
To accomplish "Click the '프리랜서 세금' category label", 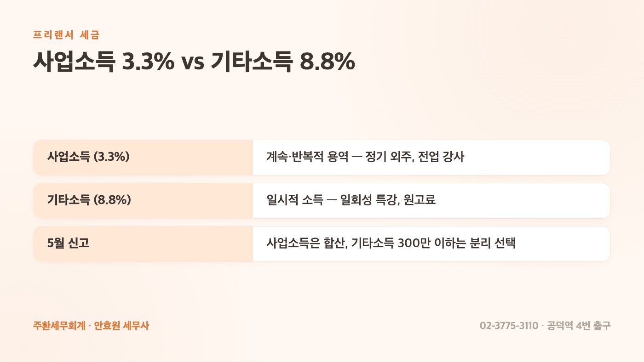I will tap(66, 34).
